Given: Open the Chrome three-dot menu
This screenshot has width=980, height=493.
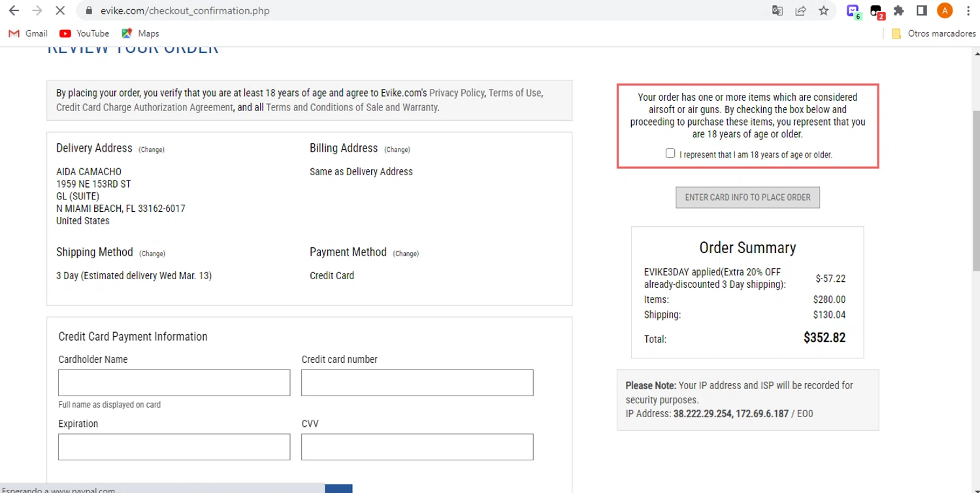Looking at the screenshot, I should tap(968, 10).
